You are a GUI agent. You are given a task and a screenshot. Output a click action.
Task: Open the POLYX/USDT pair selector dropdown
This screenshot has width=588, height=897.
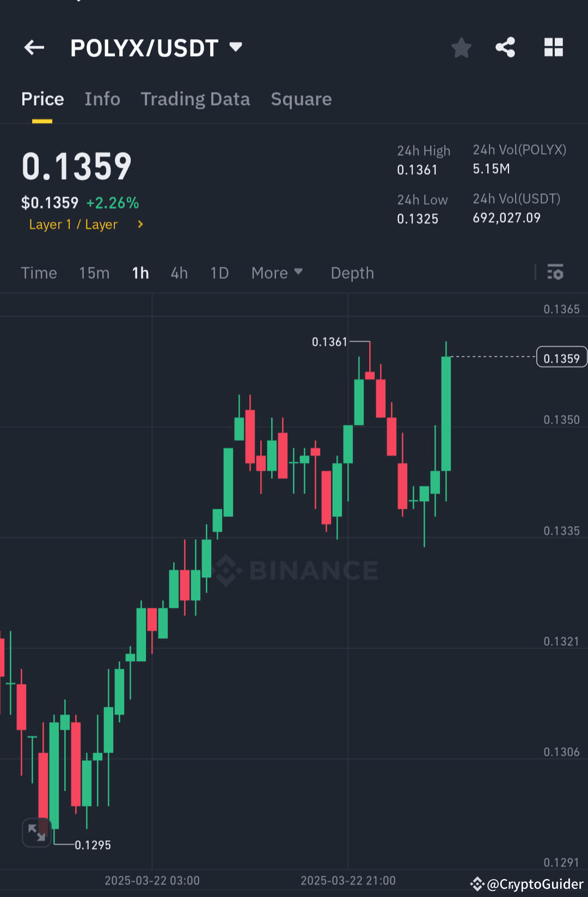click(157, 47)
